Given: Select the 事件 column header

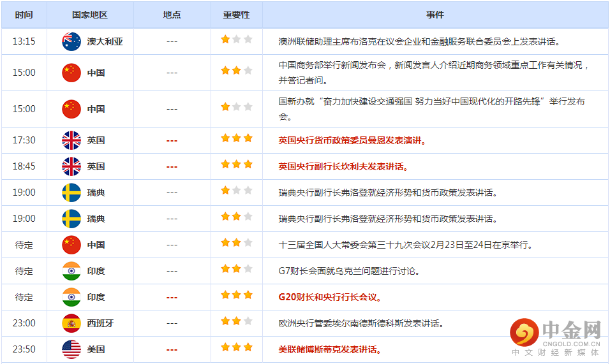Looking at the screenshot, I should (435, 15).
